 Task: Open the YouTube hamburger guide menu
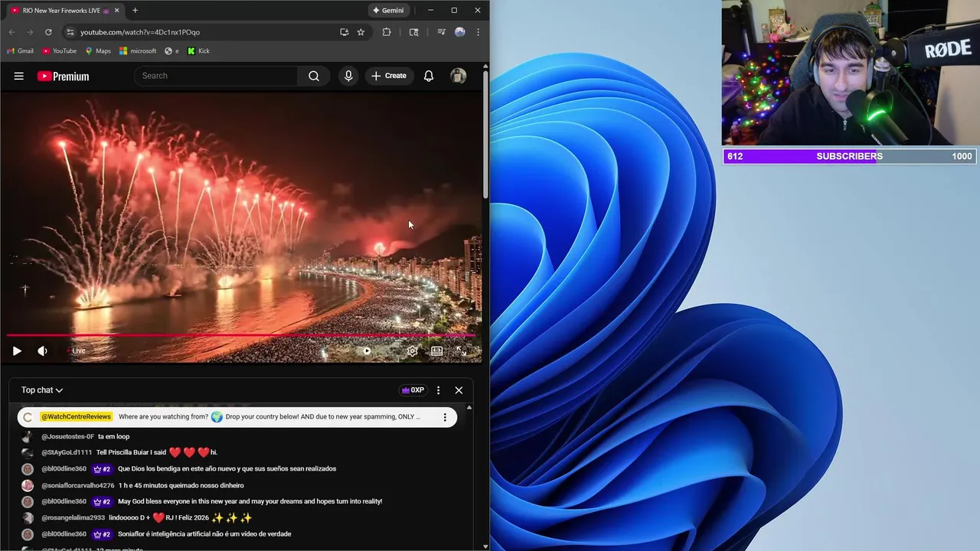point(19,76)
